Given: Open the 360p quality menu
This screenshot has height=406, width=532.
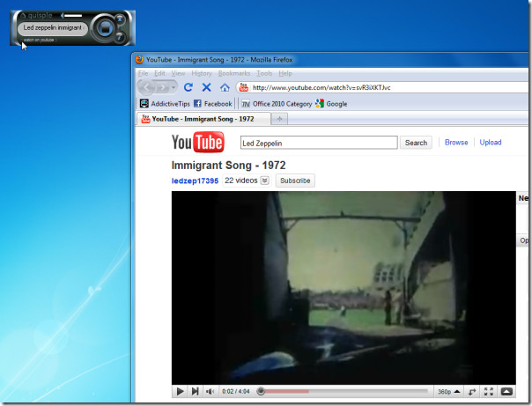Looking at the screenshot, I should [x=448, y=391].
